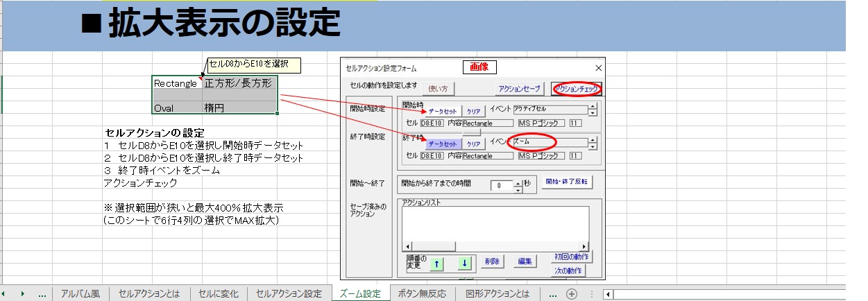Screen dimensions: 868x301
Task: Increase the 開始から終了までの時間 seconds value
Action: tap(518, 182)
